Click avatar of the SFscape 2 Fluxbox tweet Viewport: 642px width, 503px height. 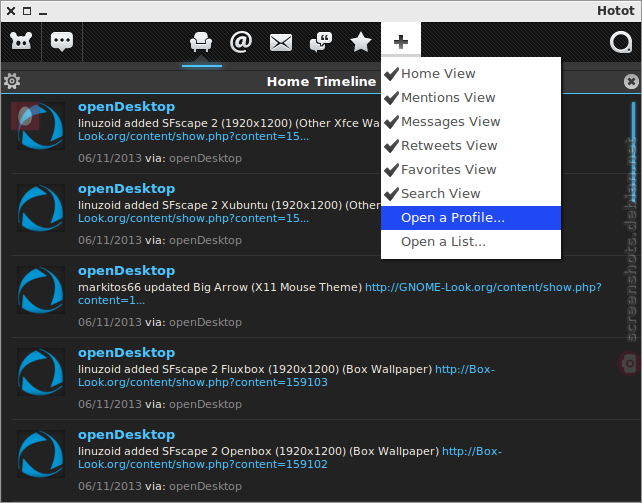coord(41,372)
